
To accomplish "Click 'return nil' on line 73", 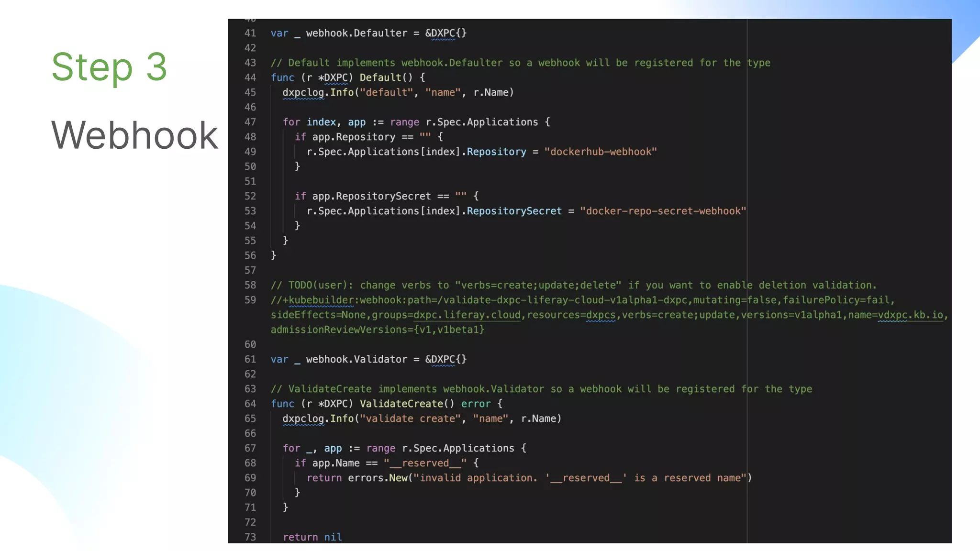I will (312, 537).
